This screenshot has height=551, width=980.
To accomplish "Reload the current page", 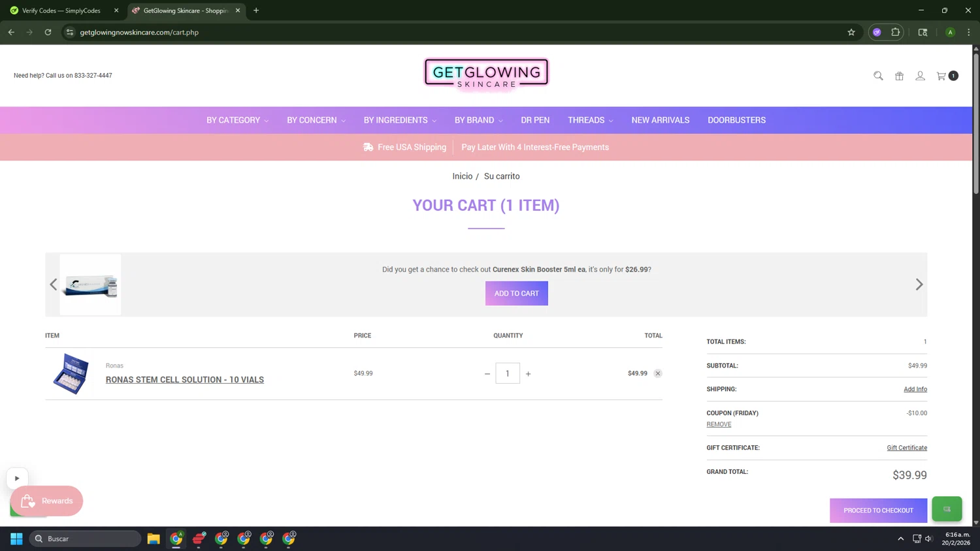I will point(48,32).
